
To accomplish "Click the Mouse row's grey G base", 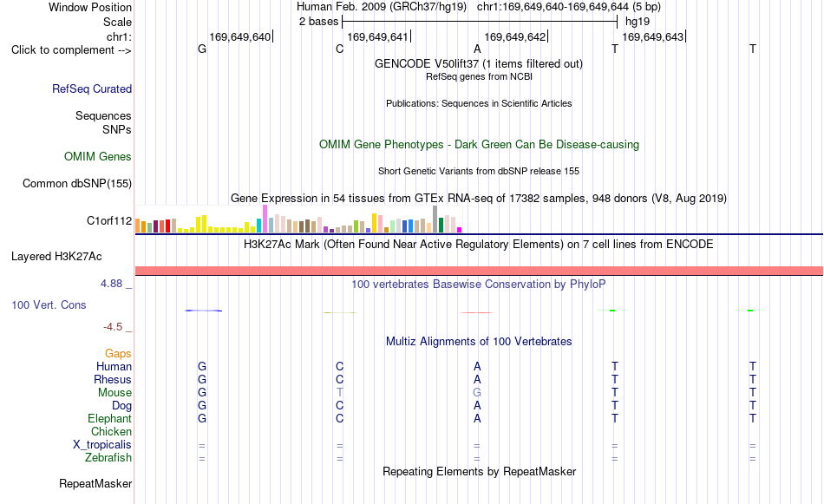I will pyautogui.click(x=477, y=393).
